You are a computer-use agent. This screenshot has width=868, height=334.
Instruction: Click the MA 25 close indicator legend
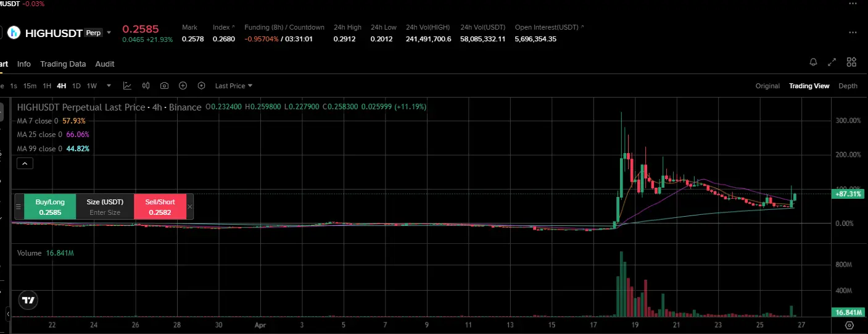(53, 135)
